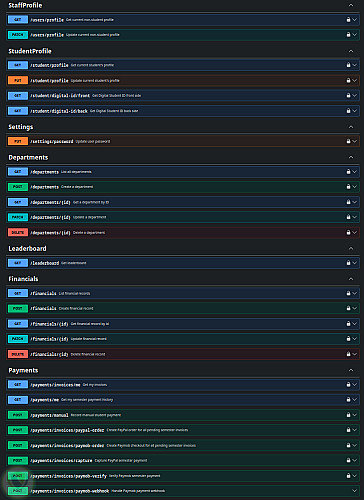Click lock icon on GET /payments/me row
364x500 pixels.
348,399
